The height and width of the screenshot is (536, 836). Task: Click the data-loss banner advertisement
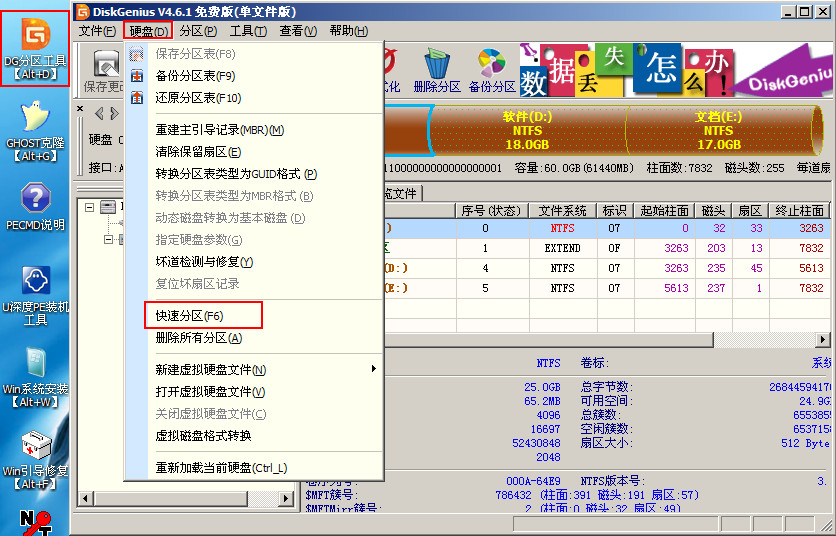pyautogui.click(x=675, y=70)
